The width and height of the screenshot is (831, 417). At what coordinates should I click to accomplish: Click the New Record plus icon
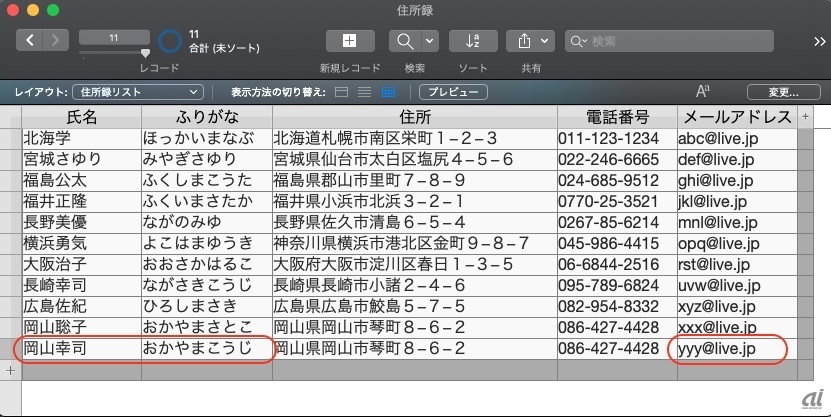[350, 41]
